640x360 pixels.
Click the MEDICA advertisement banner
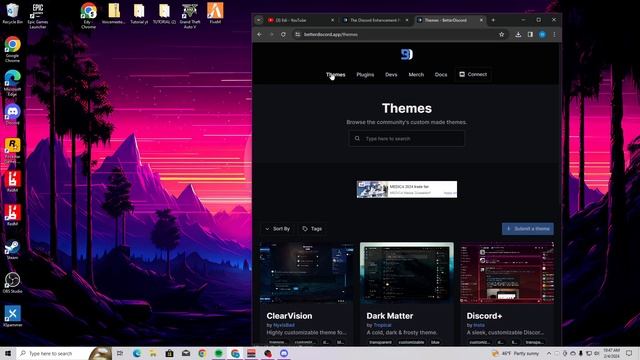pyautogui.click(x=407, y=189)
